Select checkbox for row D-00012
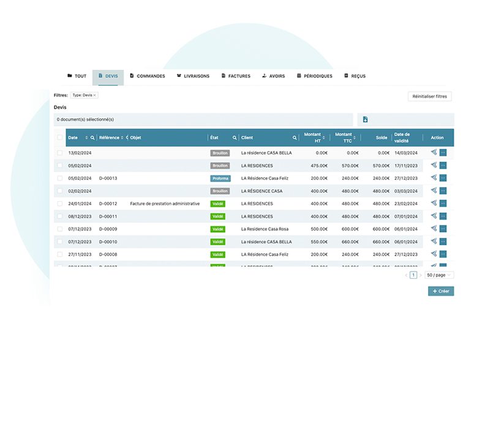 tap(60, 204)
